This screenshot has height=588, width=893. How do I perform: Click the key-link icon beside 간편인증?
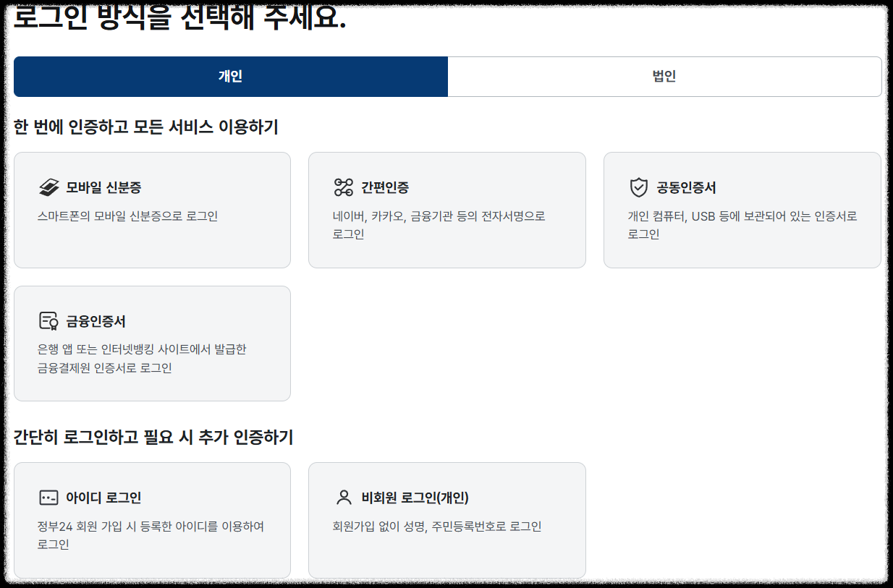(x=344, y=187)
